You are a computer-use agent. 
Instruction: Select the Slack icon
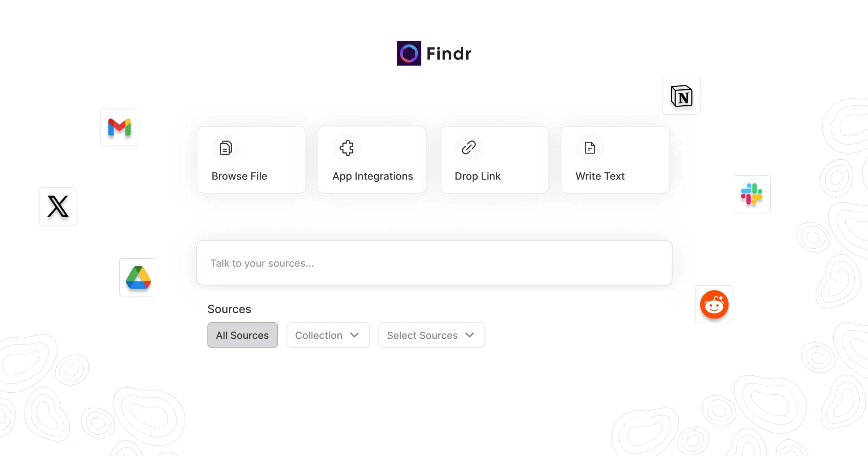coord(752,194)
